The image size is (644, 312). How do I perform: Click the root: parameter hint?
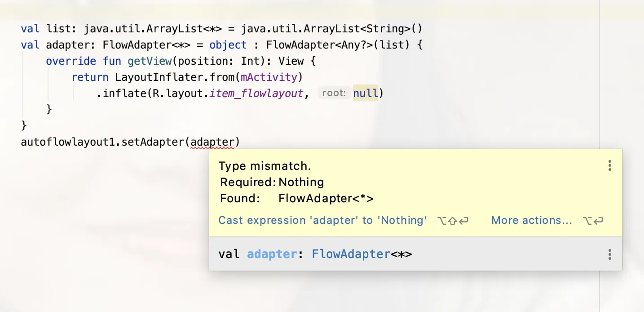tap(334, 94)
